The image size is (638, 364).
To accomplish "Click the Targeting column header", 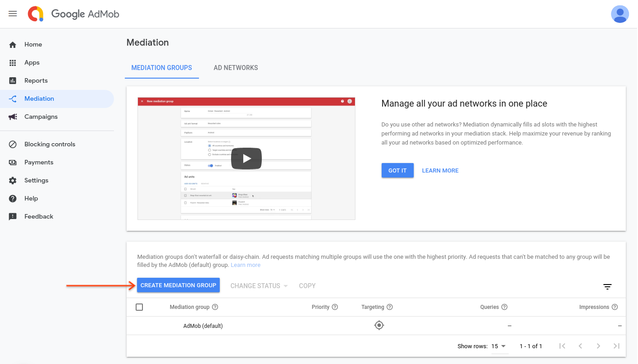I will tap(373, 307).
